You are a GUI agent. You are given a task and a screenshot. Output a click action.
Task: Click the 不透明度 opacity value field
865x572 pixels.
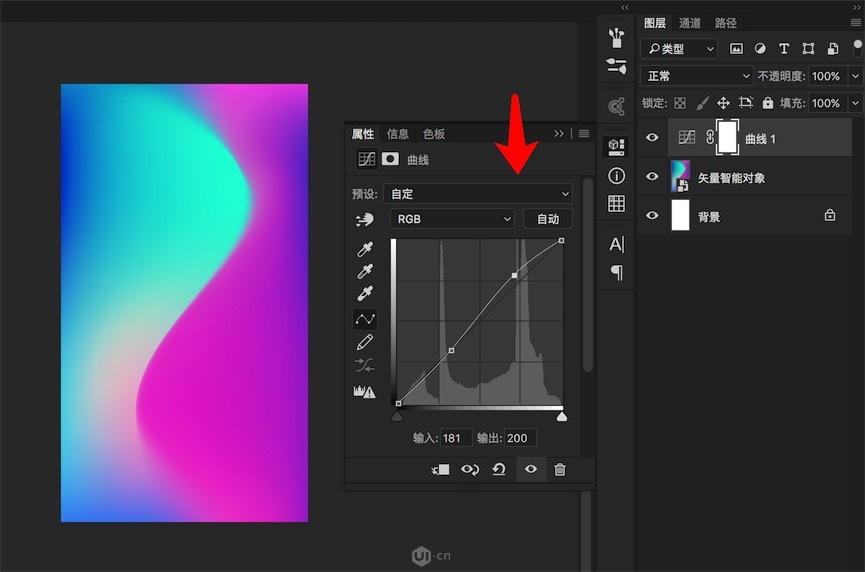828,76
